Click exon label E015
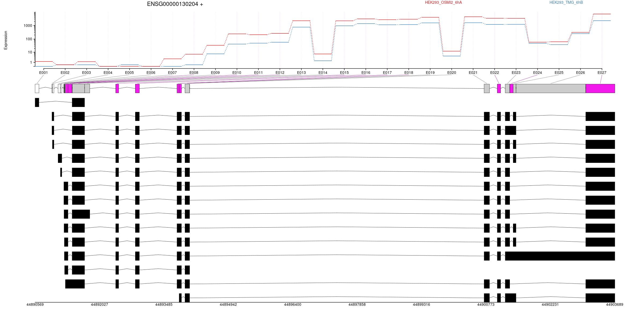 click(344, 73)
